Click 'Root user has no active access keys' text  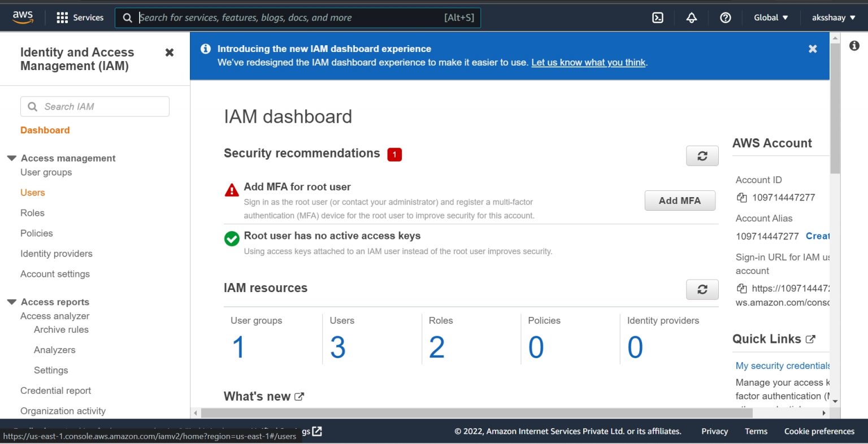pyautogui.click(x=332, y=236)
